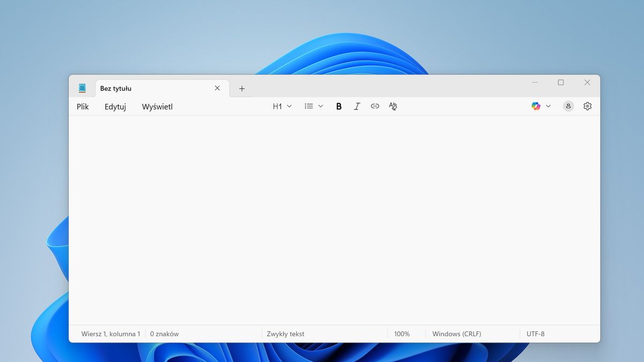The height and width of the screenshot is (362, 644).
Task: Open the Copilot icon
Action: pos(536,106)
